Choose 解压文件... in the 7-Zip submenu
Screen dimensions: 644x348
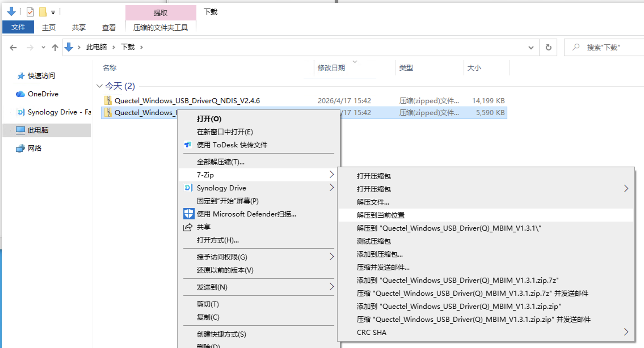[x=373, y=202]
